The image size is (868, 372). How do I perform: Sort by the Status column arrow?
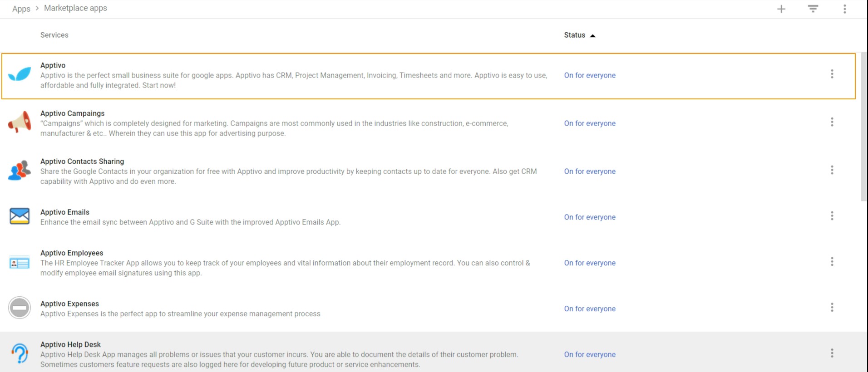[592, 35]
